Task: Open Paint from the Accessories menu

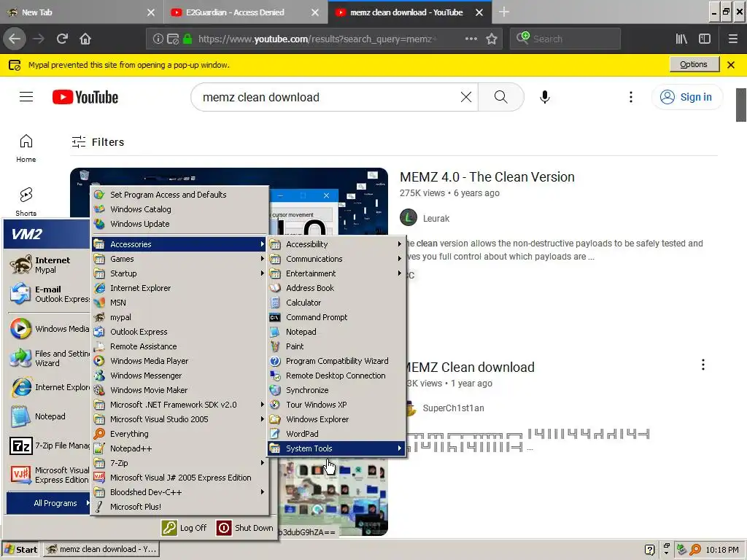Action: pyautogui.click(x=295, y=346)
